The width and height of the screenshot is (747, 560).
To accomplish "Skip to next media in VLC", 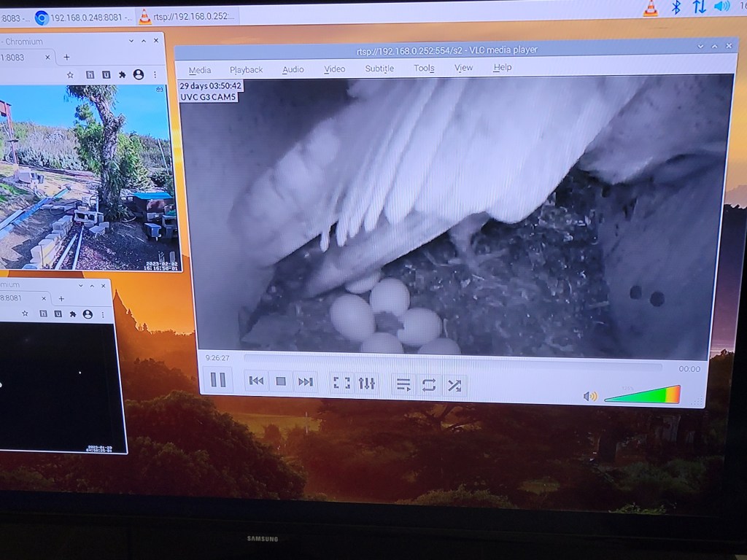I will pos(306,382).
